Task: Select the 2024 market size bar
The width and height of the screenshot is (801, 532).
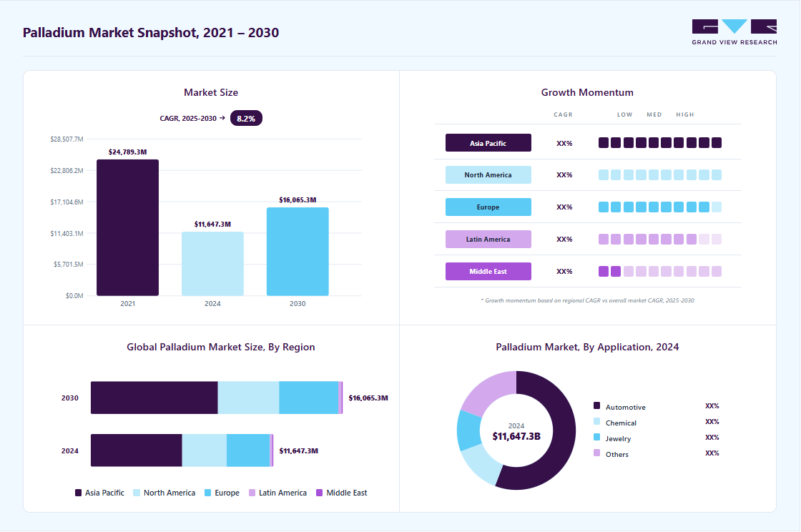Action: tap(212, 264)
